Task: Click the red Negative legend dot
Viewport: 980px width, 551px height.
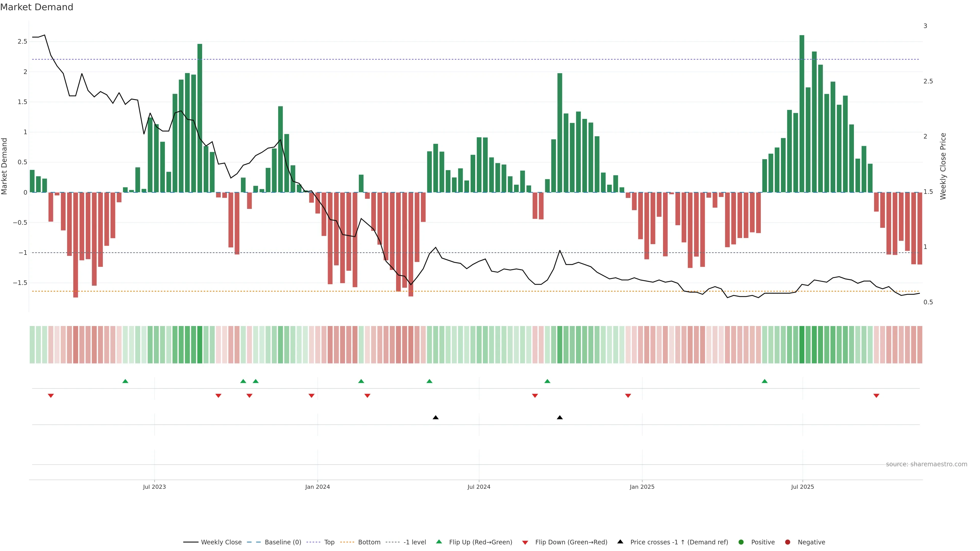Action: (x=788, y=542)
